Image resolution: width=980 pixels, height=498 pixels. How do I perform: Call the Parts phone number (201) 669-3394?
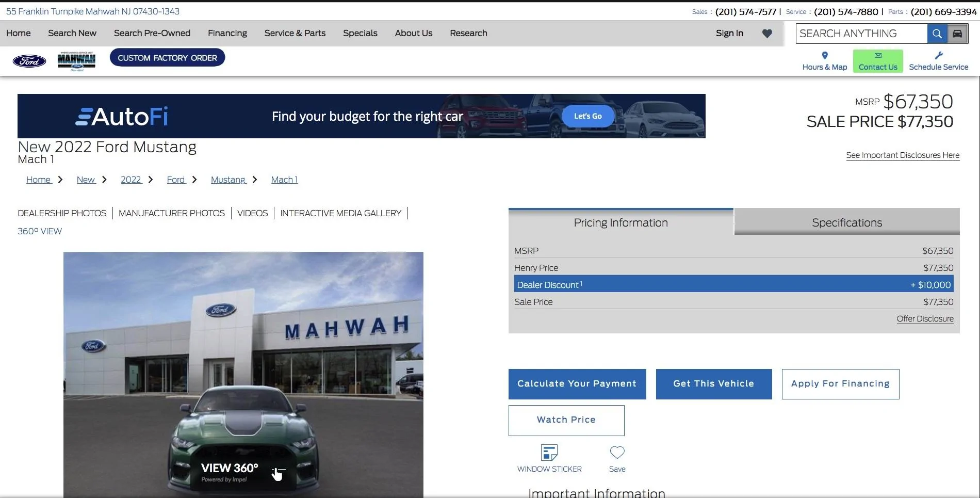click(x=943, y=11)
